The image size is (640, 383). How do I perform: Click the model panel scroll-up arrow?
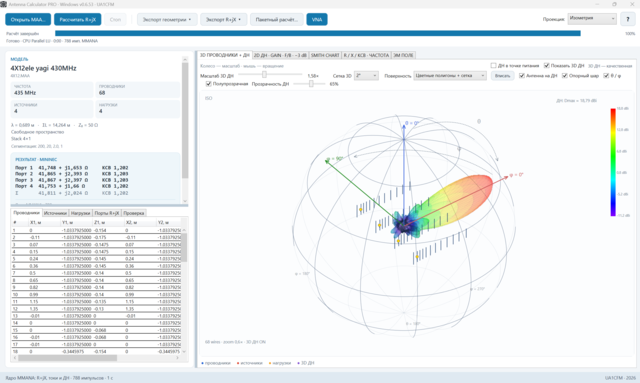coord(185,60)
